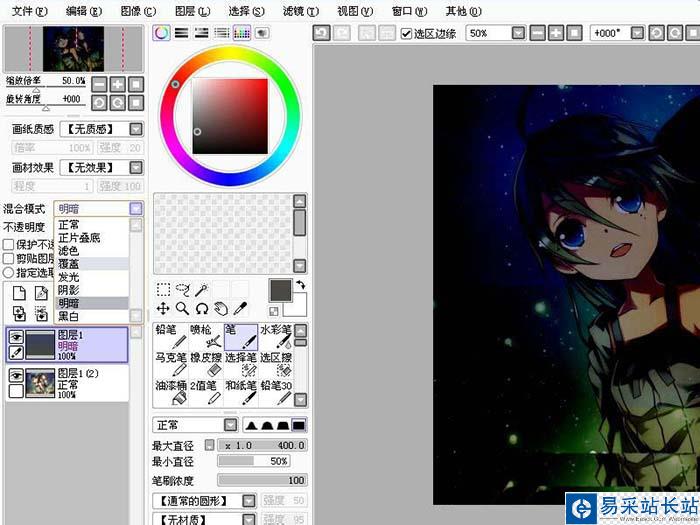Viewport: 700px width, 525px height.
Task: Hide layer 图层1 with eye icon
Action: [x=16, y=337]
